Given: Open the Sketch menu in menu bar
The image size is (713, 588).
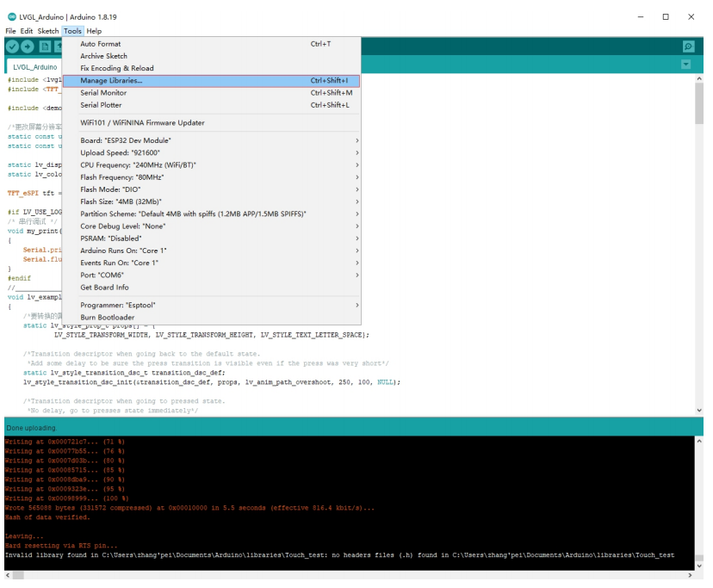Looking at the screenshot, I should coord(48,31).
